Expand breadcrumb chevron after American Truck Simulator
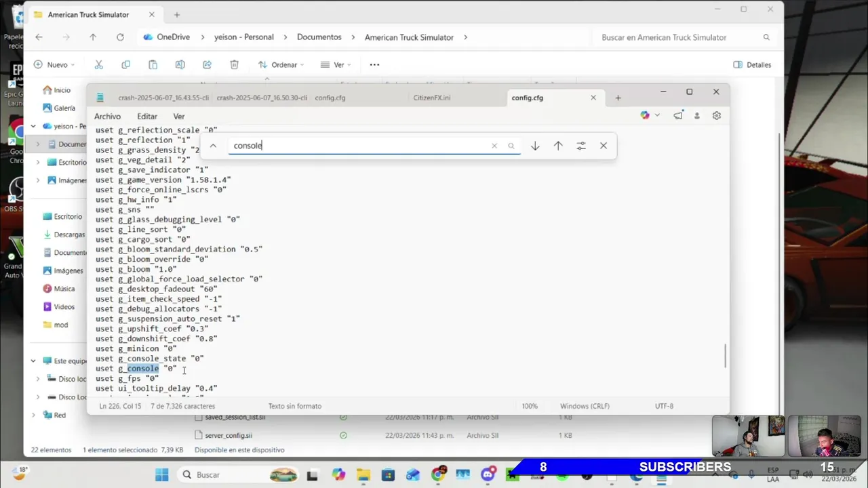Image resolution: width=868 pixels, height=488 pixels. point(465,37)
